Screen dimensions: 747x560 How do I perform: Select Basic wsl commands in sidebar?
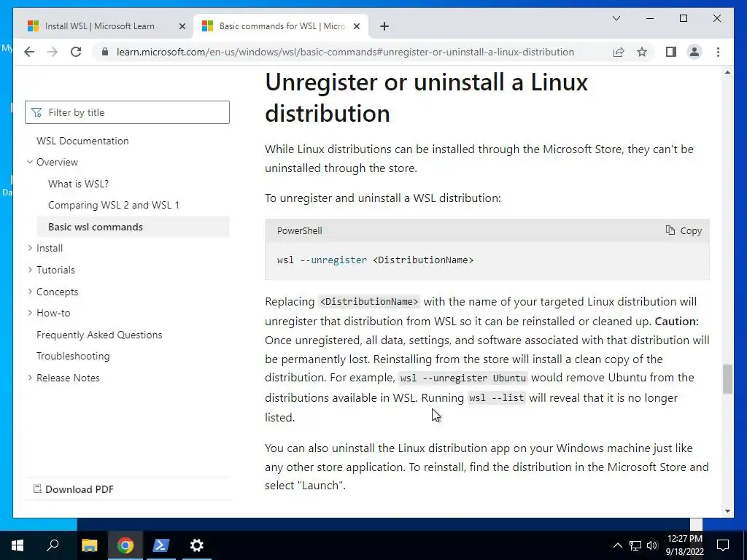[x=133, y=227]
